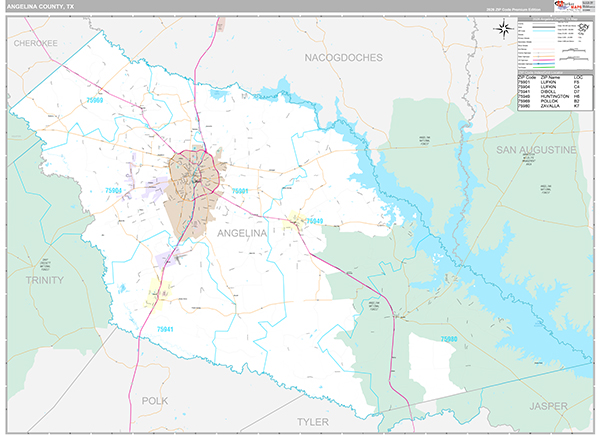The image size is (600, 435).
Task: Select the SAN AUGUSTINE county label
Action: coord(536,150)
